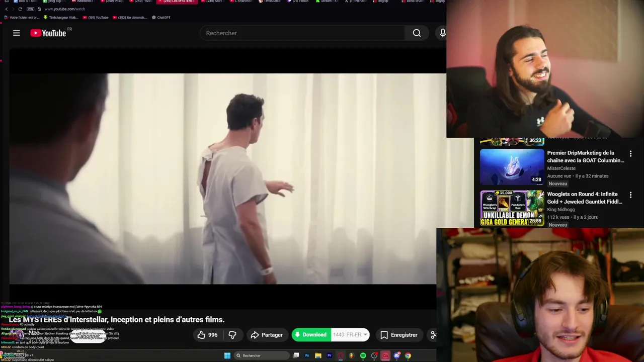The image size is (644, 362).
Task: Launch Photoshop from the taskbar
Action: click(x=307, y=355)
